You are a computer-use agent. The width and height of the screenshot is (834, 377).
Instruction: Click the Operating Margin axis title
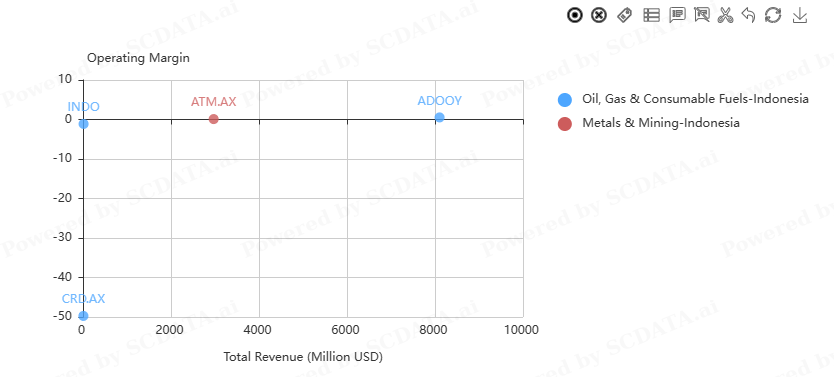pos(138,58)
